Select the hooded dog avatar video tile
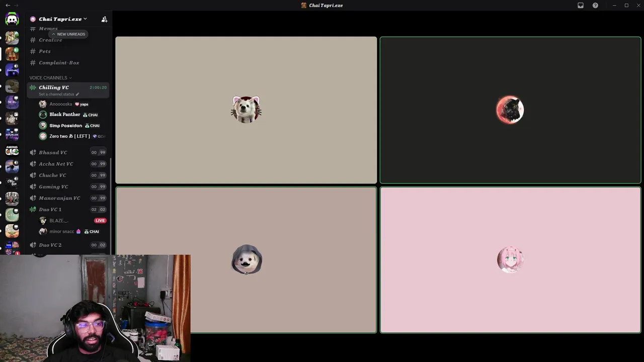The height and width of the screenshot is (362, 644). pos(246,260)
